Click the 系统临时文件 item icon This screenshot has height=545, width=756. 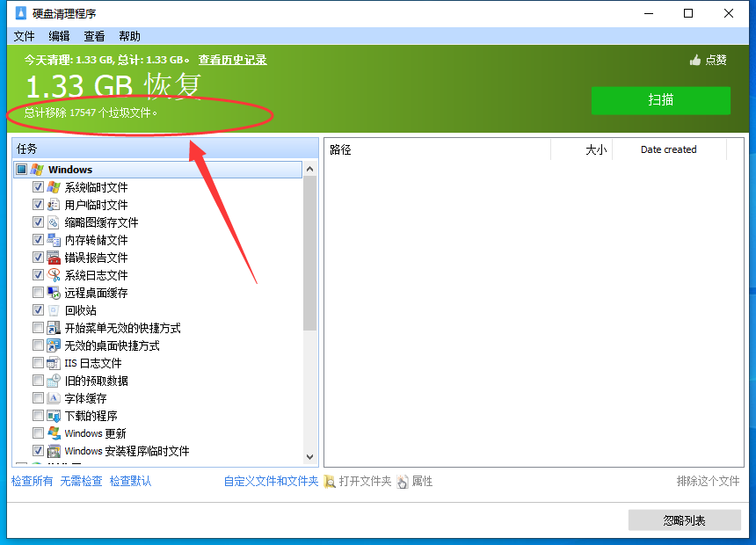[54, 187]
